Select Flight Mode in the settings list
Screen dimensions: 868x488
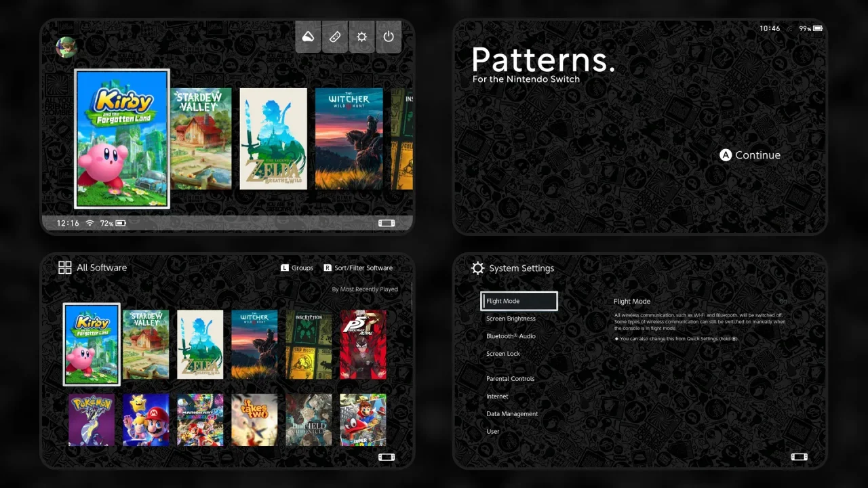point(519,301)
